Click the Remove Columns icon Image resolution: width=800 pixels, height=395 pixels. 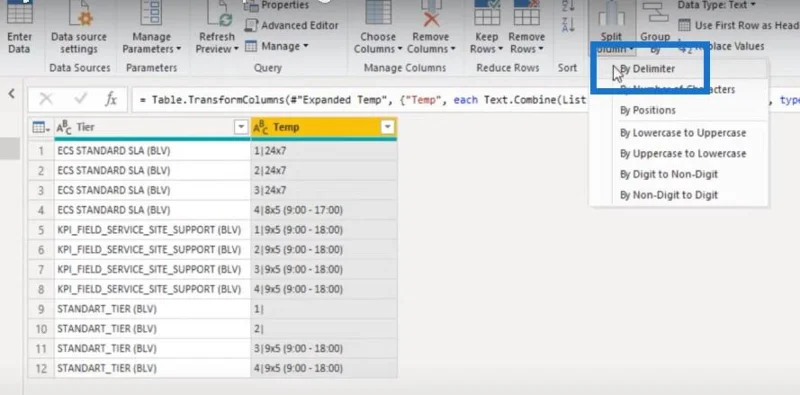431,13
